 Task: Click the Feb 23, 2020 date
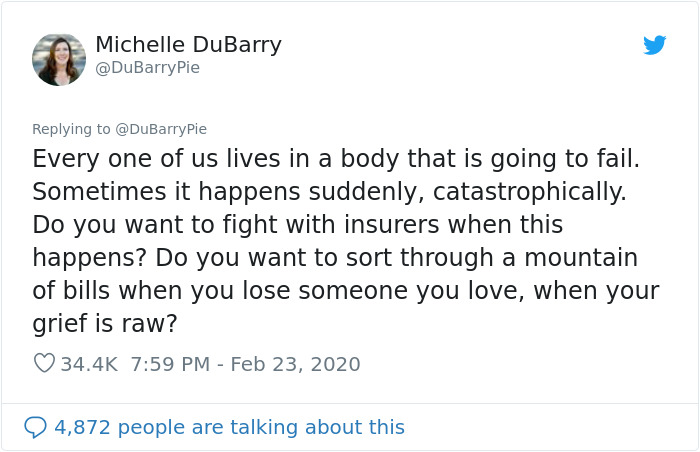(x=295, y=364)
